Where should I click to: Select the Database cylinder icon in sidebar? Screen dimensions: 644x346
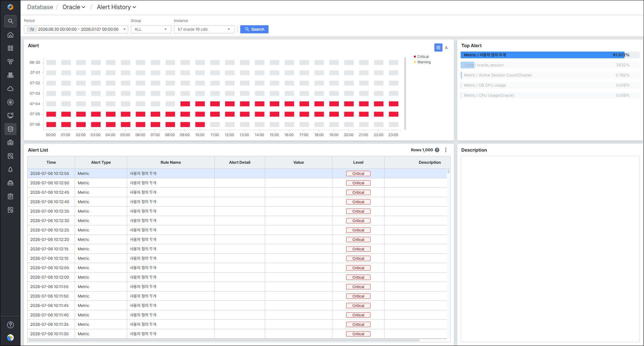(10, 129)
